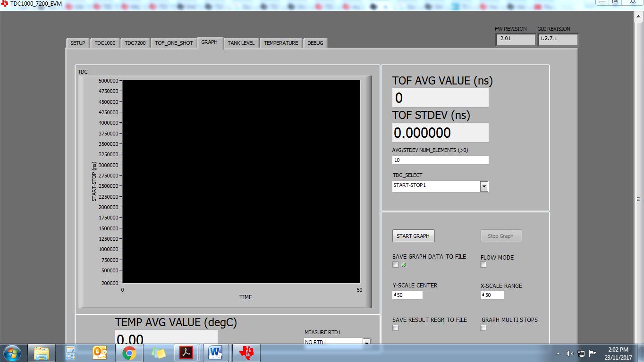
Task: Select the GRAPH tab
Action: [x=210, y=42]
